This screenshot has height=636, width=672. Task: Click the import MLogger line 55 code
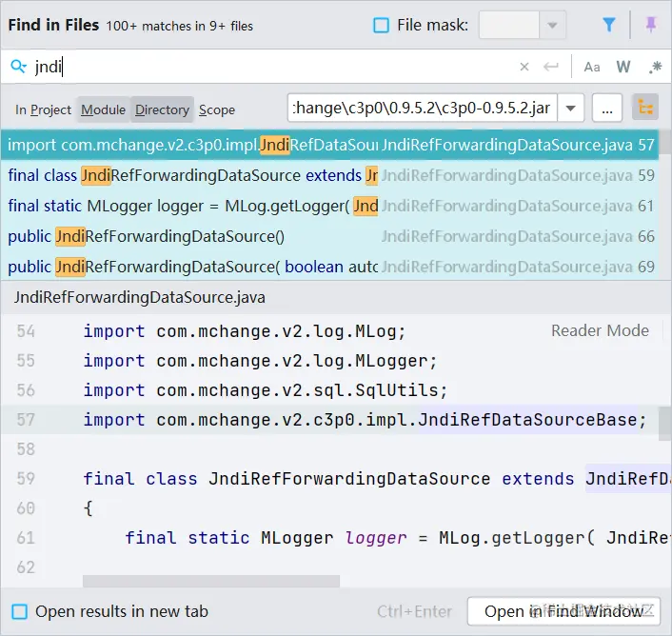(260, 361)
